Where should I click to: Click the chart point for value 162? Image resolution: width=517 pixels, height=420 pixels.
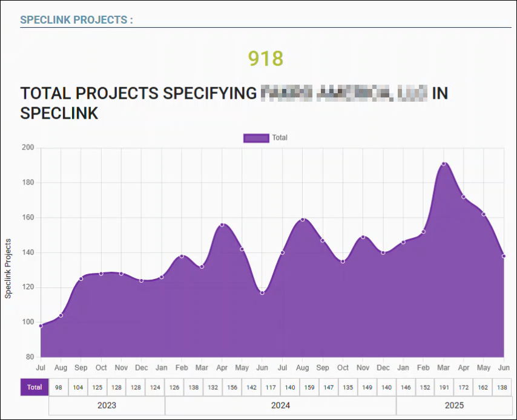[x=484, y=214]
